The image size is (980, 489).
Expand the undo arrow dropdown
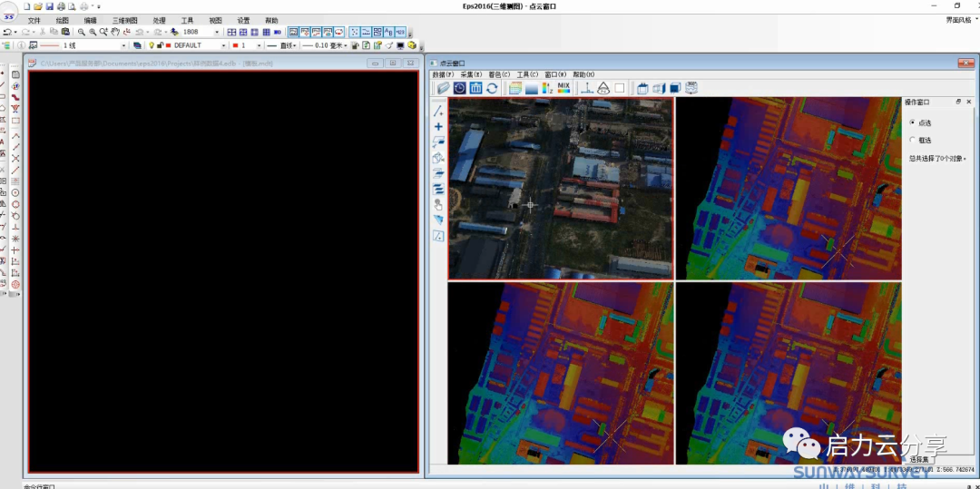(x=15, y=32)
